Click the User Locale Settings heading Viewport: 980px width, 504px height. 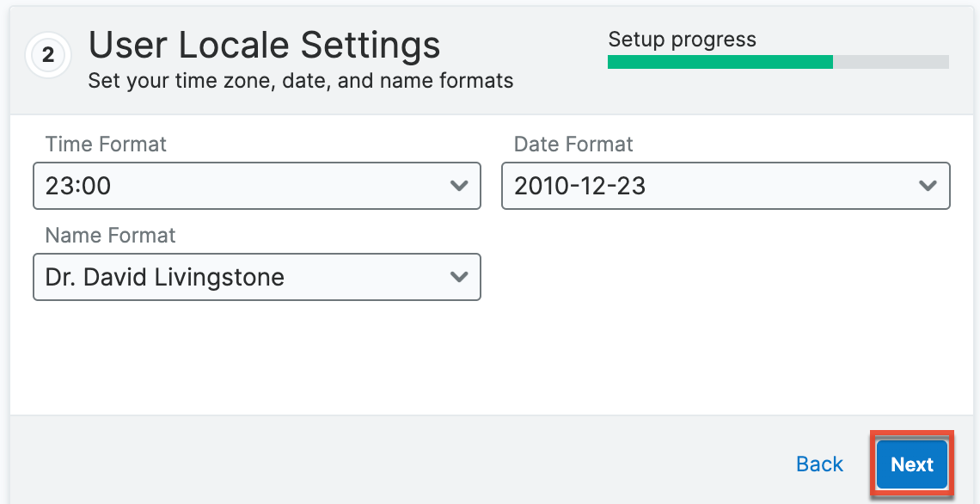(x=264, y=45)
